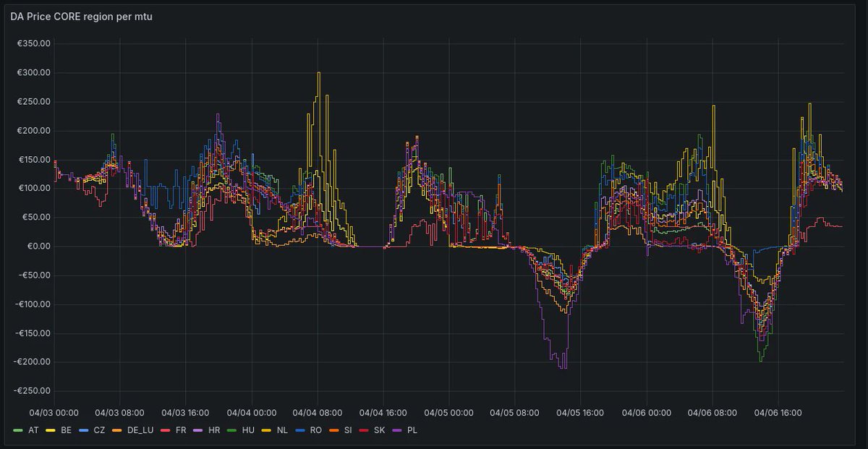Screen dimensions: 868x449
Task: Toggle the CZ series in the legend
Action: [x=99, y=431]
